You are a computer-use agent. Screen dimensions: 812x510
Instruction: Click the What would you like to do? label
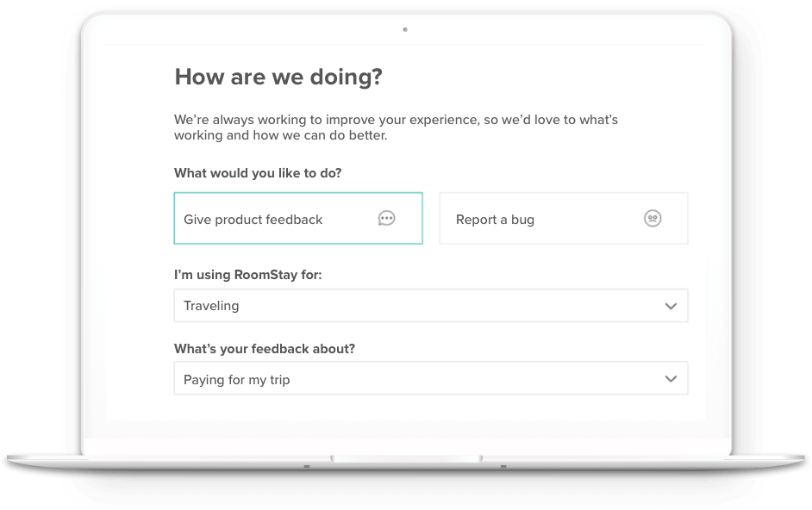point(258,173)
